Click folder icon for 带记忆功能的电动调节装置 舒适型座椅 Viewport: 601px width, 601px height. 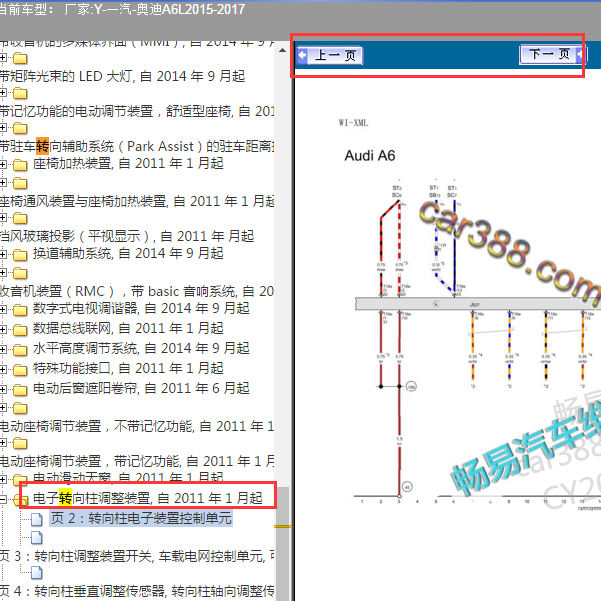coord(20,93)
